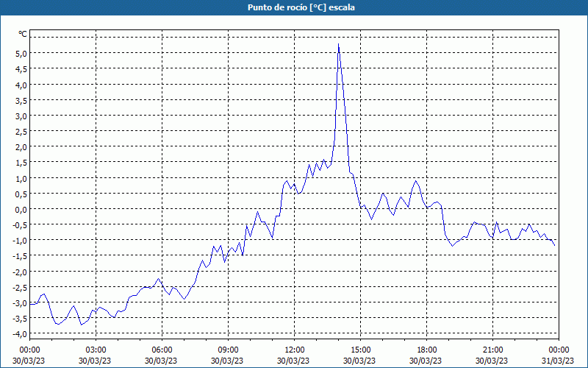588x368 pixels.
Task: Click the 03:00 time label on x-axis
Action: (96, 350)
